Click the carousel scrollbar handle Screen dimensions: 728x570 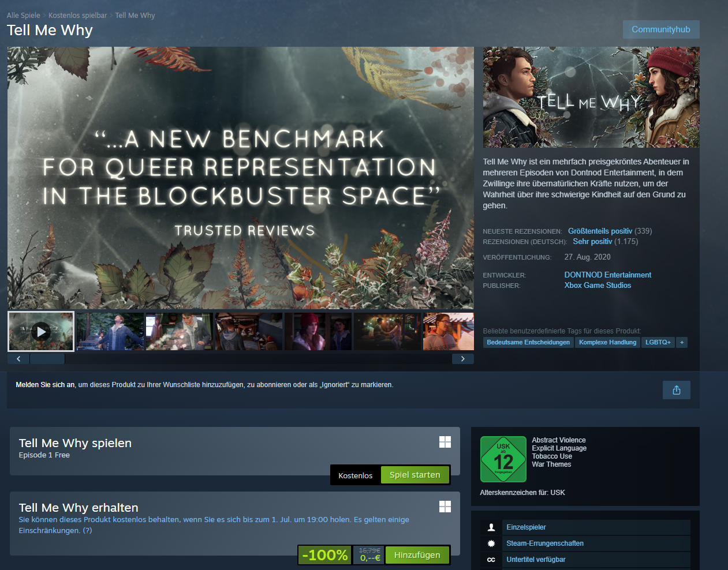click(47, 359)
